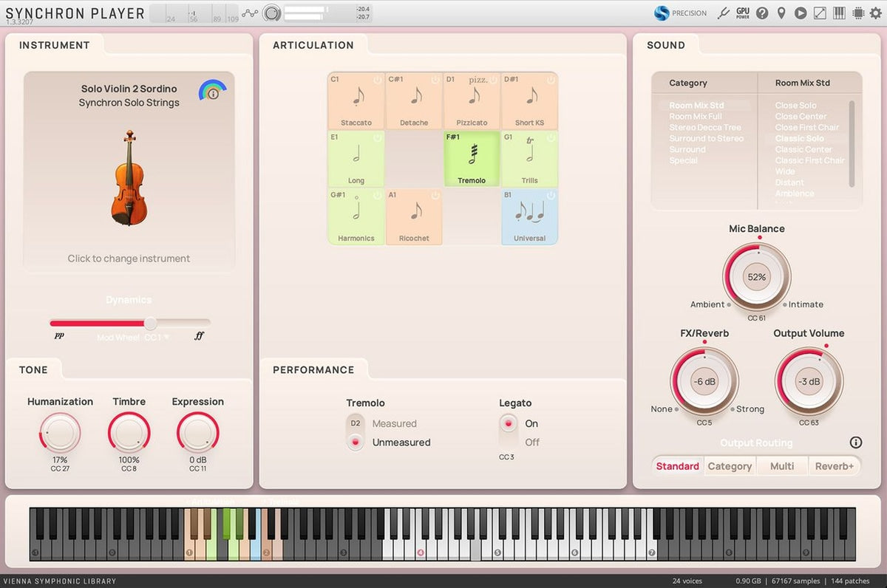Select the Harmonics articulation
887x588 pixels.
click(356, 216)
